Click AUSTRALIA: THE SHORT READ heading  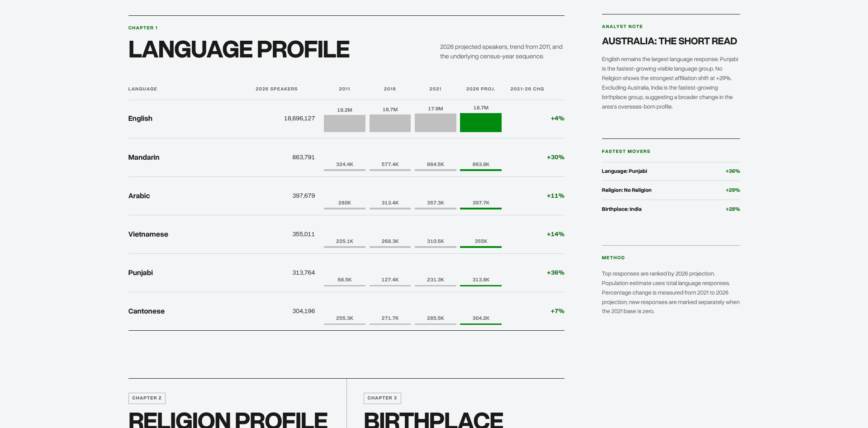click(x=669, y=41)
